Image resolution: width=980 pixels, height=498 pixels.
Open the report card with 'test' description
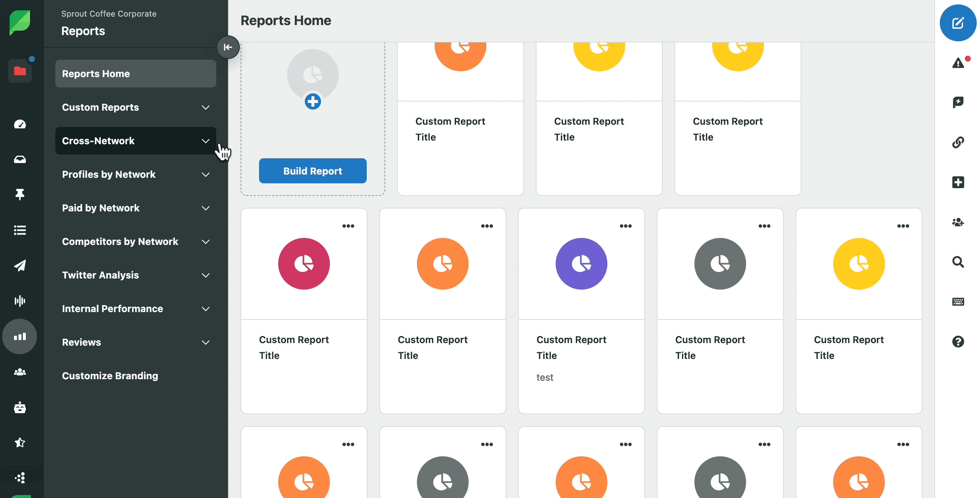point(581,311)
